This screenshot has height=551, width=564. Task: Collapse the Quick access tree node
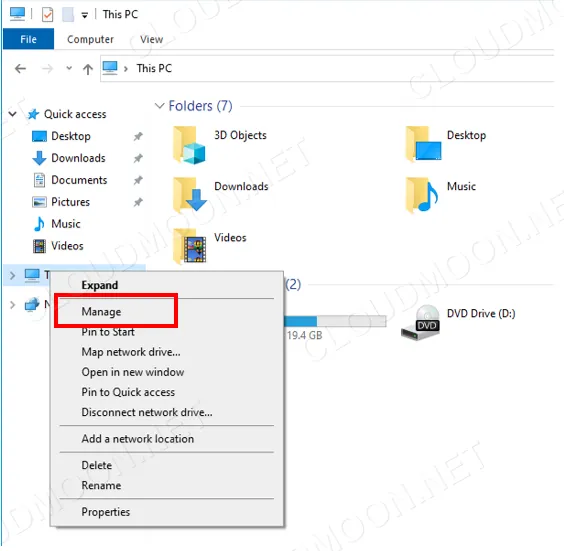[x=13, y=114]
